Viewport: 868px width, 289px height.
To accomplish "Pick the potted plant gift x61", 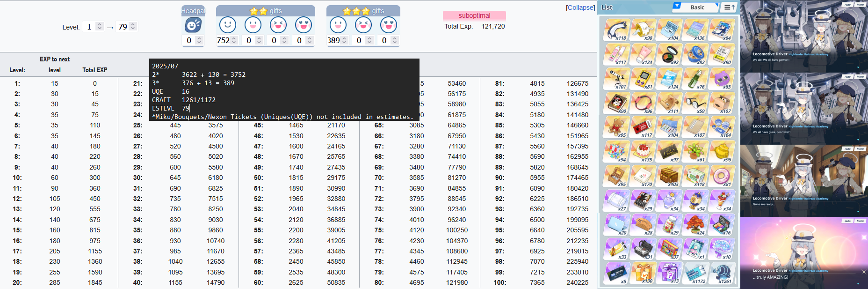I will coord(695,151).
